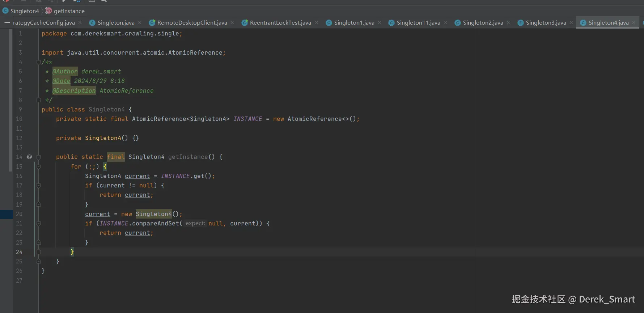The height and width of the screenshot is (313, 644).
Task: Click the fold end marker at line 24
Action: pos(38,252)
